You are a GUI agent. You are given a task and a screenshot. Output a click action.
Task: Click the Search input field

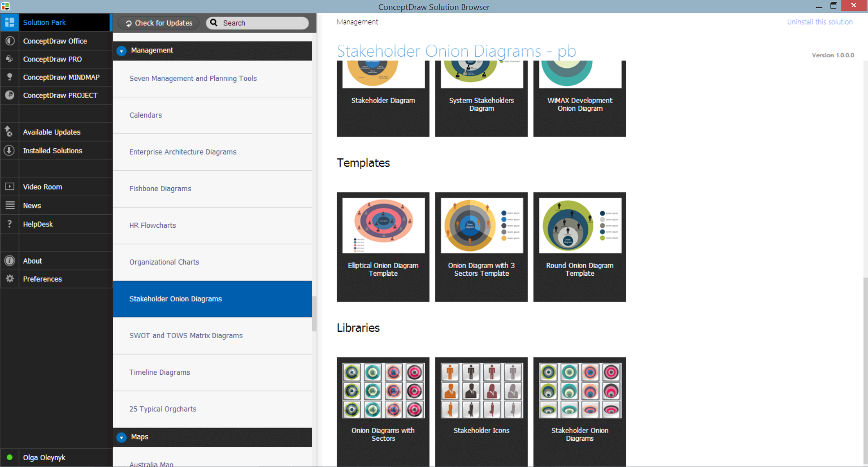(x=257, y=23)
